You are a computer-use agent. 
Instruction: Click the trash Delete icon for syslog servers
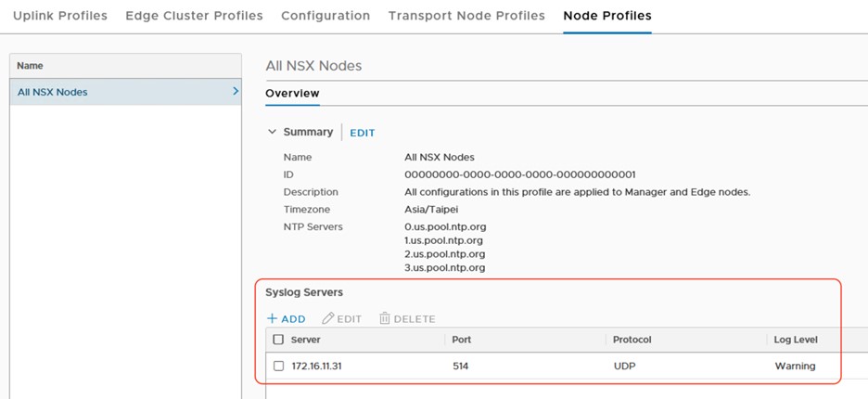(385, 319)
